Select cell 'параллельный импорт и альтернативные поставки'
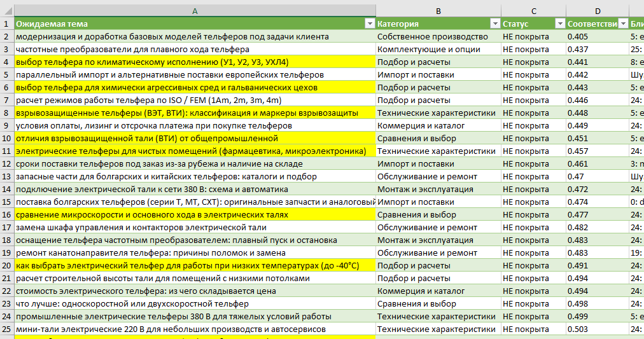644x339 pixels. point(195,74)
